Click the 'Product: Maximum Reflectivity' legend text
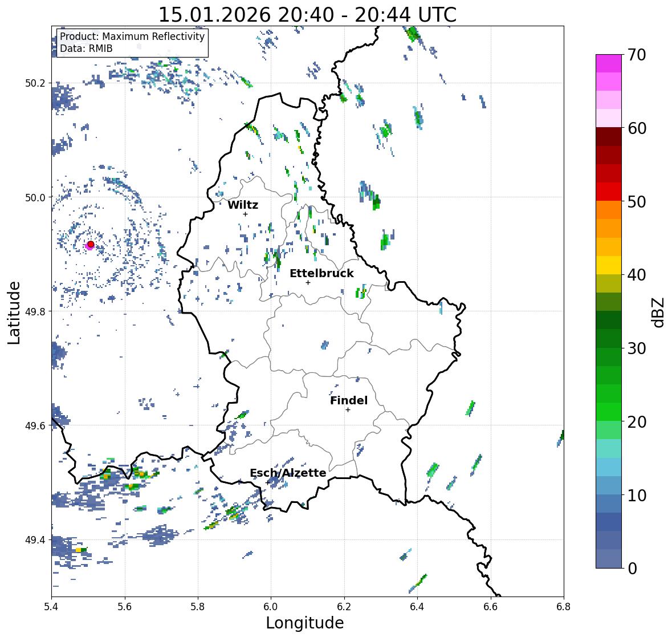The height and width of the screenshot is (637, 672). (132, 36)
